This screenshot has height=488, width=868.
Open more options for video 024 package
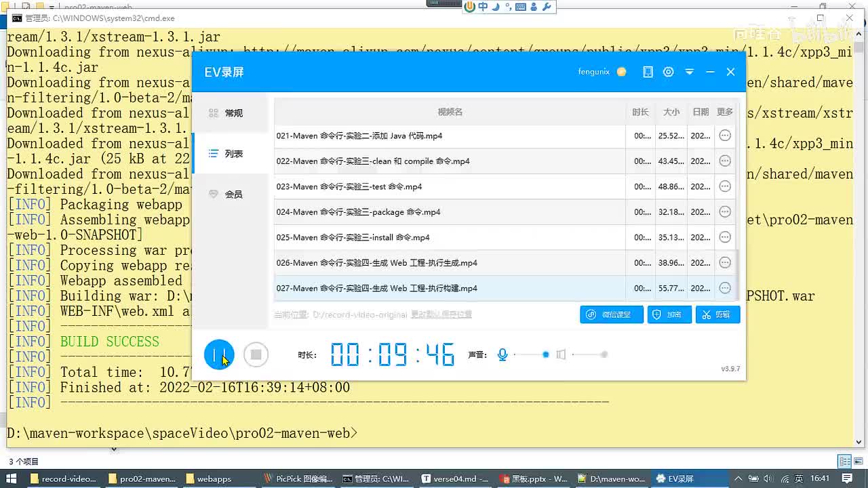tap(725, 212)
